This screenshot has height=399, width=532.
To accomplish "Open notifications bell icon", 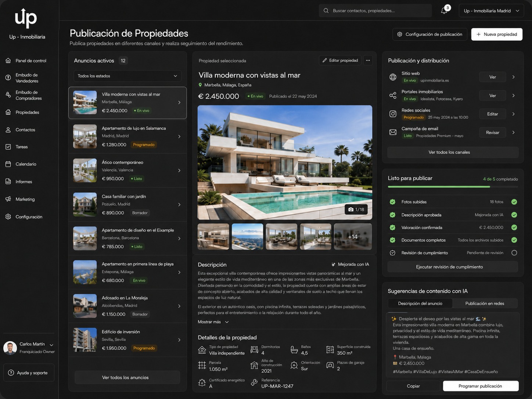I will [444, 10].
